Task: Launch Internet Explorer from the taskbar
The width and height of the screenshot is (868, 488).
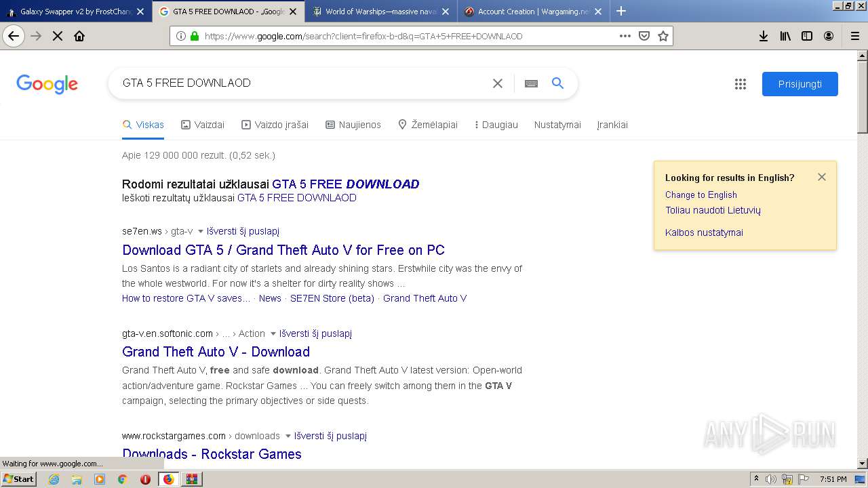Action: coord(54,479)
